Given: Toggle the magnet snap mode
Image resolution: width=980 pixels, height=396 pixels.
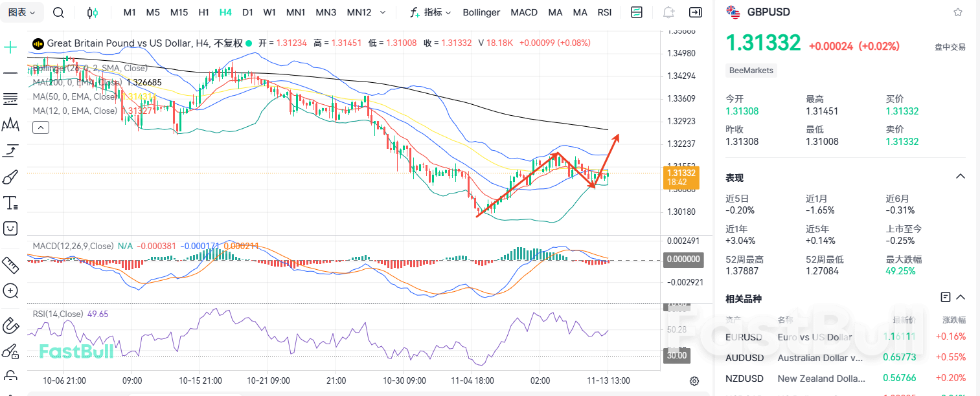Looking at the screenshot, I should coord(10,325).
